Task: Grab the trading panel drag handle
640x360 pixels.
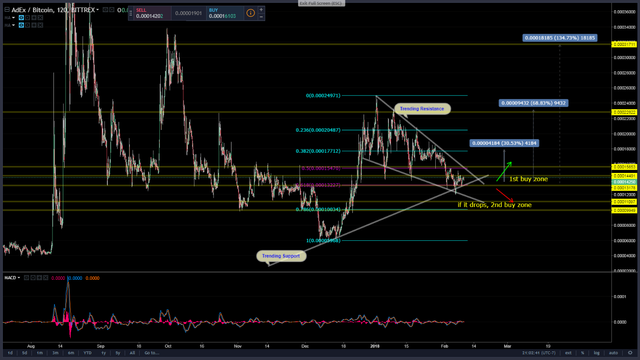Action: [x=131, y=13]
